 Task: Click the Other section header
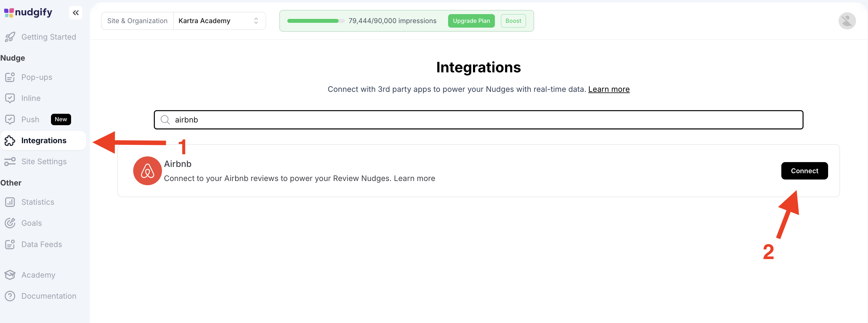pyautogui.click(x=11, y=183)
